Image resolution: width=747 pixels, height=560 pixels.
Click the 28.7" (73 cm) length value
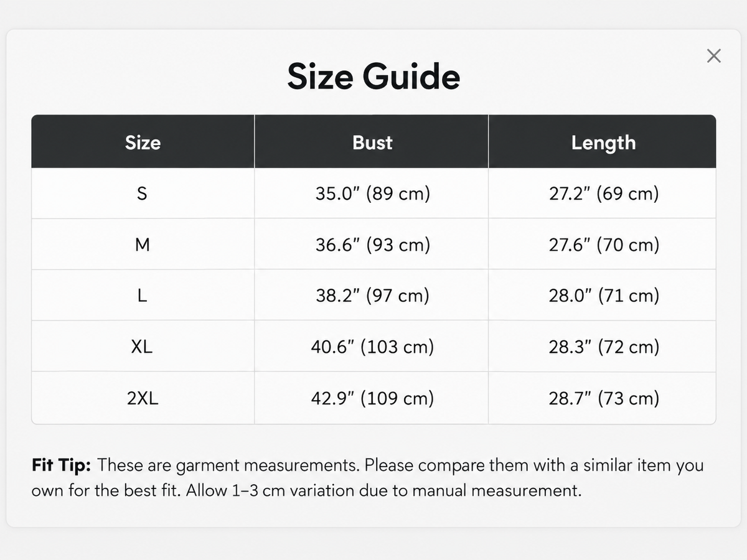(x=603, y=398)
